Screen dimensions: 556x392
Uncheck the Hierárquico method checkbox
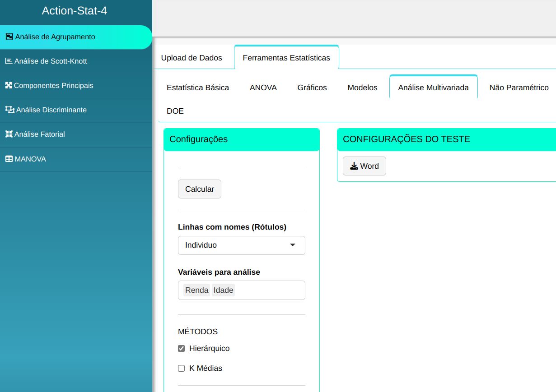(182, 348)
